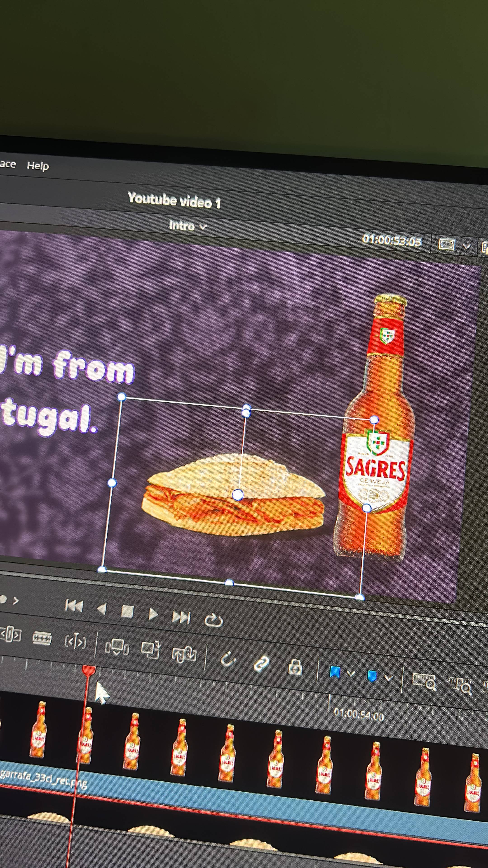Click the top-left corner transform handle
This screenshot has height=868, width=488.
click(122, 397)
